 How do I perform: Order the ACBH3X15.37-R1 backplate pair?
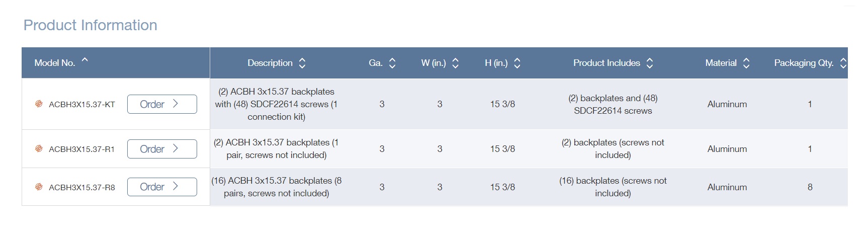[161, 149]
